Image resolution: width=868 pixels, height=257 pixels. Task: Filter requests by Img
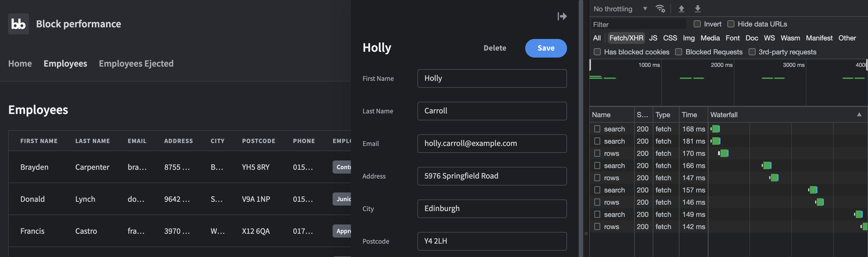coord(689,38)
